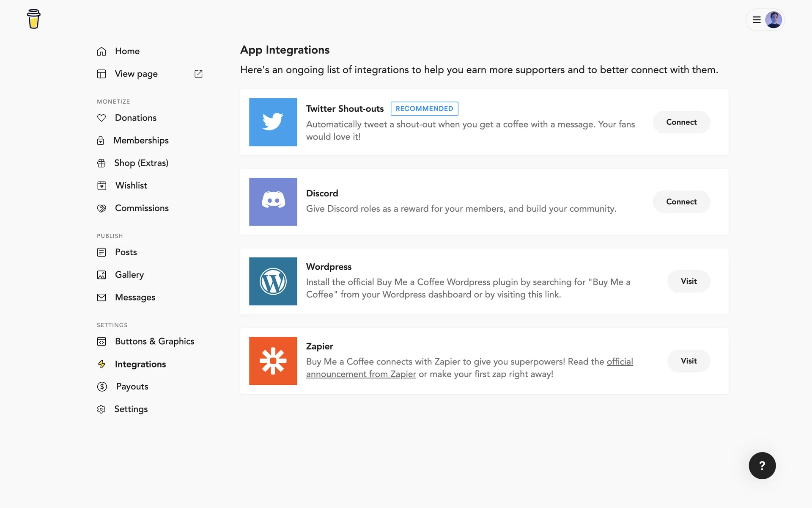Visit the Wordpress plugin page
812x508 pixels.
point(689,282)
